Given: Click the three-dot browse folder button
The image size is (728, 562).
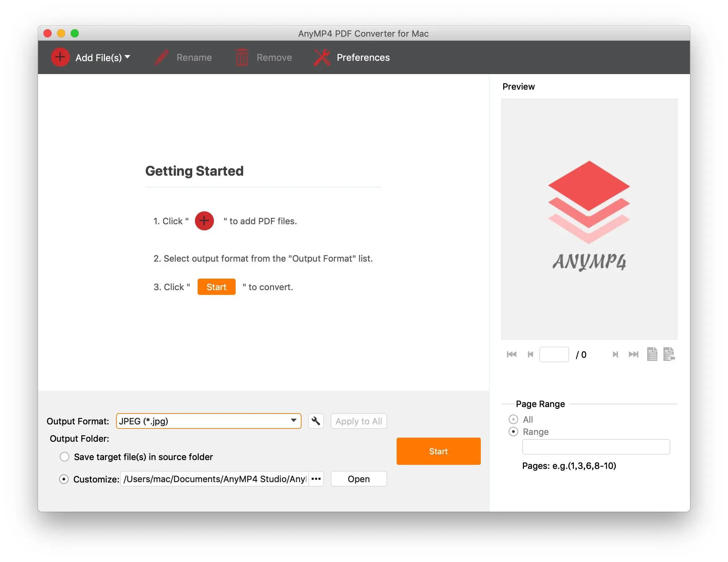Looking at the screenshot, I should (x=316, y=479).
